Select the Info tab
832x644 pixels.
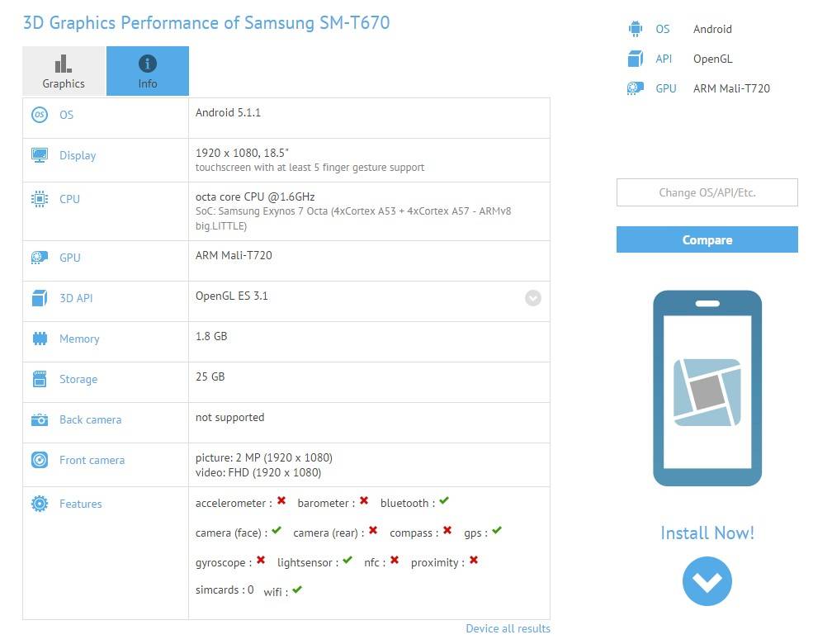click(148, 71)
